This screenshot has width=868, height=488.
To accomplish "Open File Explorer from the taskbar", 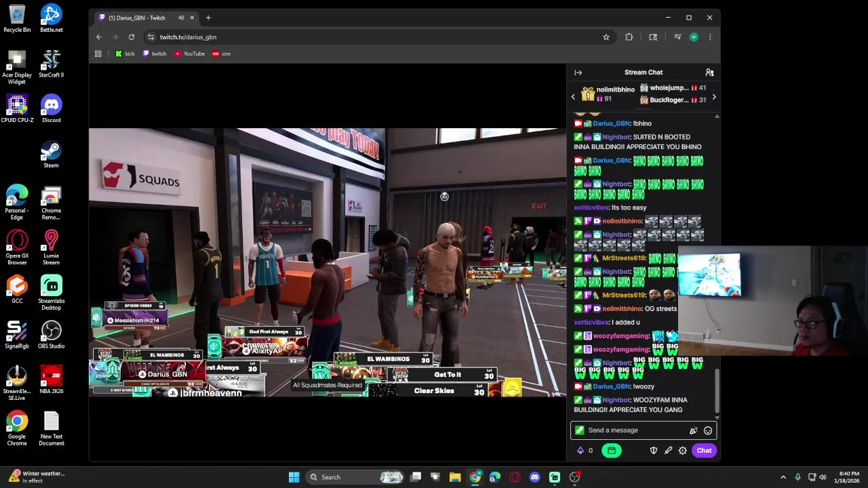I will coord(455,477).
